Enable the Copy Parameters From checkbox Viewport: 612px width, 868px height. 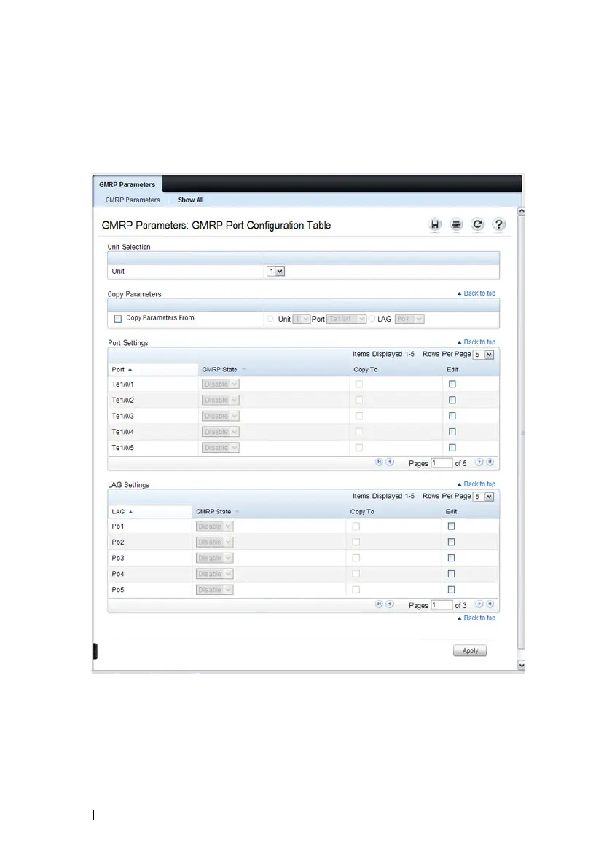pyautogui.click(x=118, y=319)
